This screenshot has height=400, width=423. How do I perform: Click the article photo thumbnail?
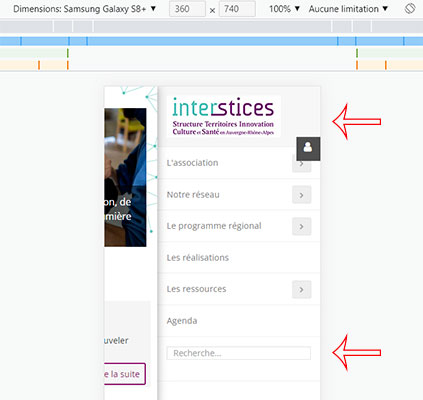pyautogui.click(x=125, y=177)
